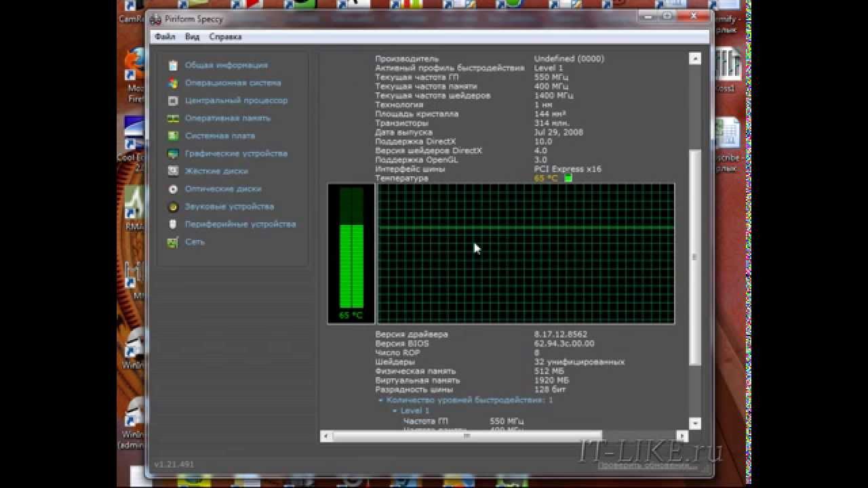
Task: Click the horizontal scrollbar left arrow
Action: [326, 436]
